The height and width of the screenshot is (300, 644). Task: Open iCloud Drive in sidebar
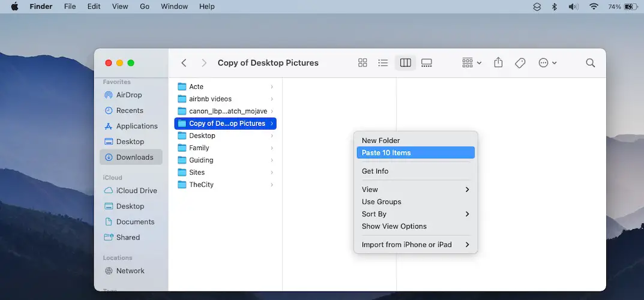tap(136, 191)
